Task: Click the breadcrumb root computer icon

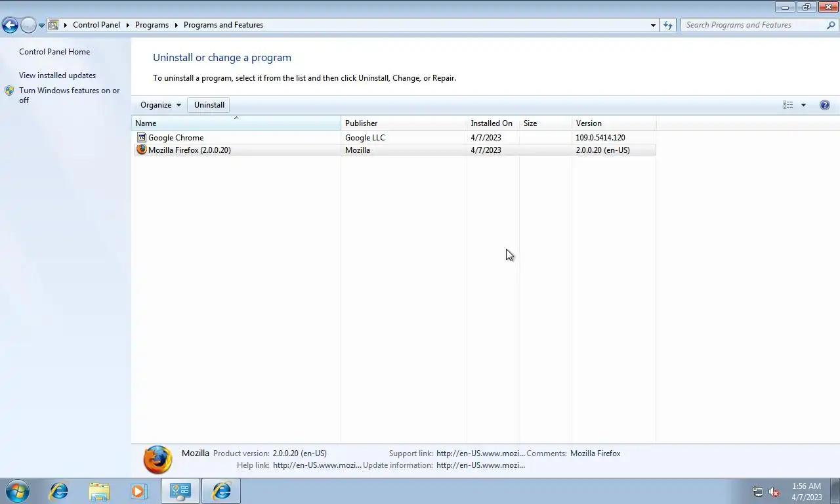Action: 54,25
